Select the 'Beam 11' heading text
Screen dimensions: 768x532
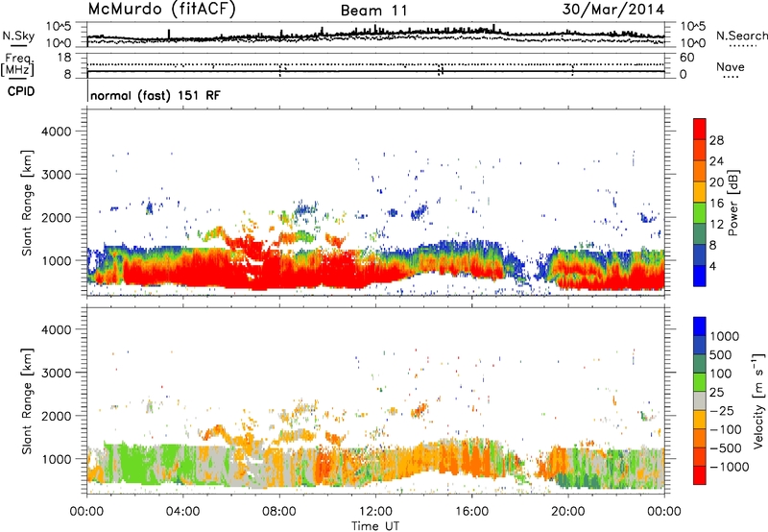tap(374, 11)
